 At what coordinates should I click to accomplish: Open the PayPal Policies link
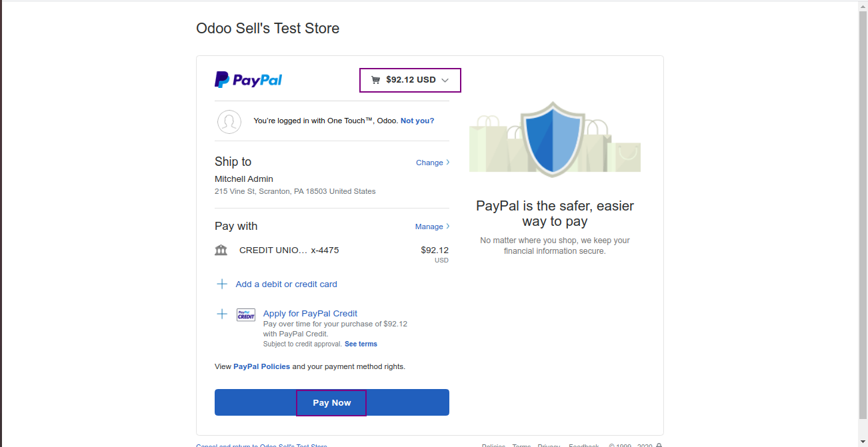pyautogui.click(x=261, y=366)
